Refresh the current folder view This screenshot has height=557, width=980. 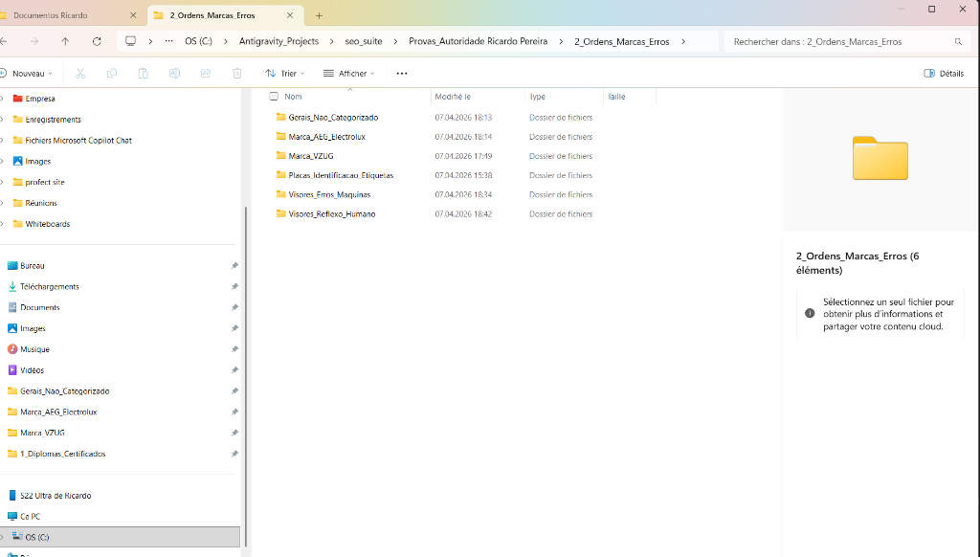point(97,41)
